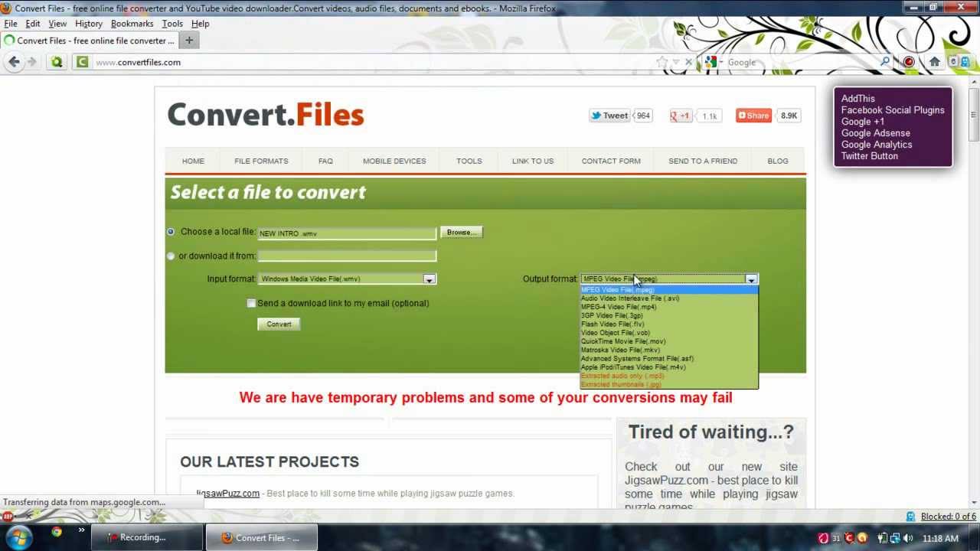Click the Adblock icon in status bar
980x551 pixels.
(7, 516)
